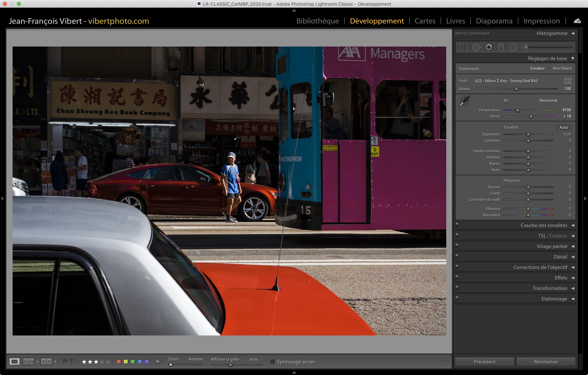Click the cloud sync status icon

tap(577, 21)
